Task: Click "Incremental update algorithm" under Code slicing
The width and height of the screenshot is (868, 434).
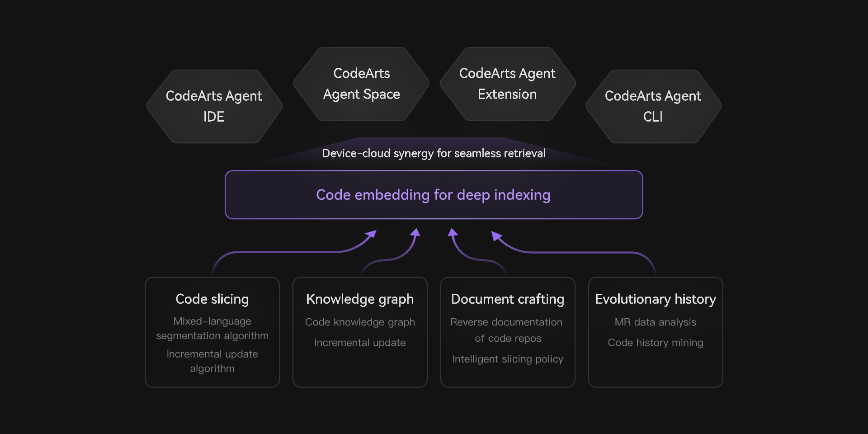Action: coord(212,361)
